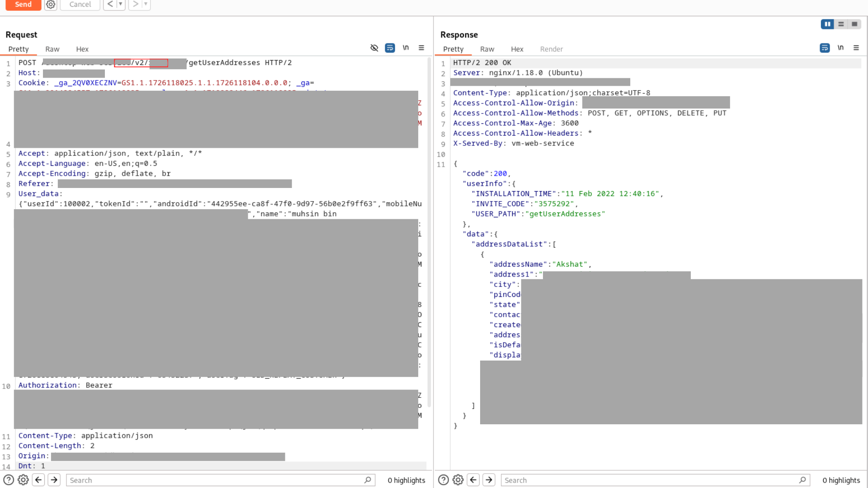Click '0 highlights' label under Request
The image size is (868, 488).
pyautogui.click(x=406, y=480)
